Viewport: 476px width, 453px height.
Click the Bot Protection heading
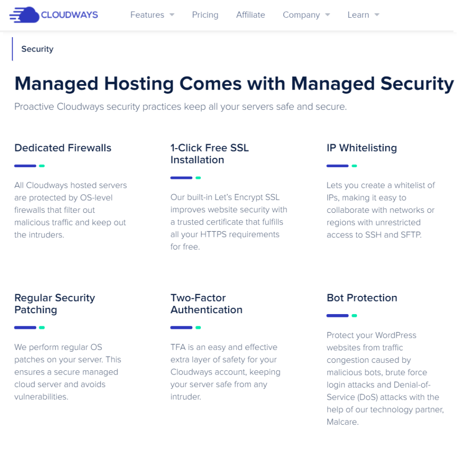point(362,298)
